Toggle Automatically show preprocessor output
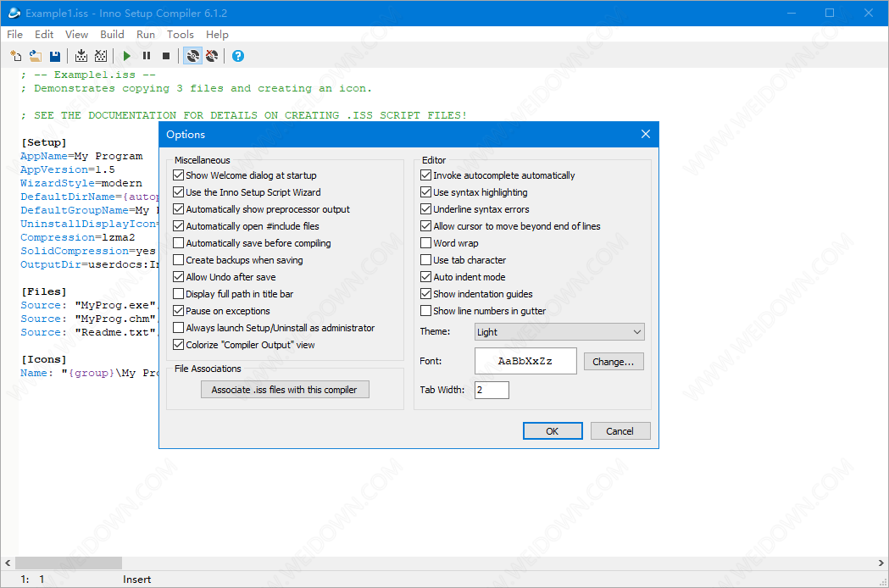 click(179, 209)
